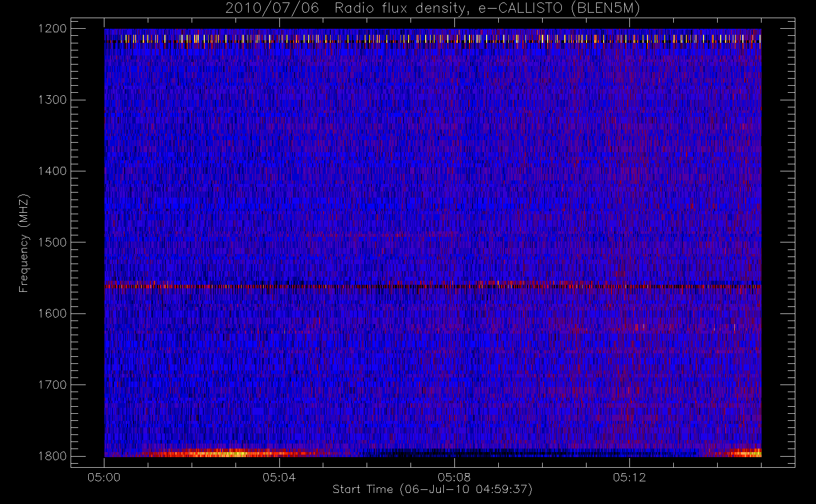Select the 1600 frequency tick label

tap(52, 313)
